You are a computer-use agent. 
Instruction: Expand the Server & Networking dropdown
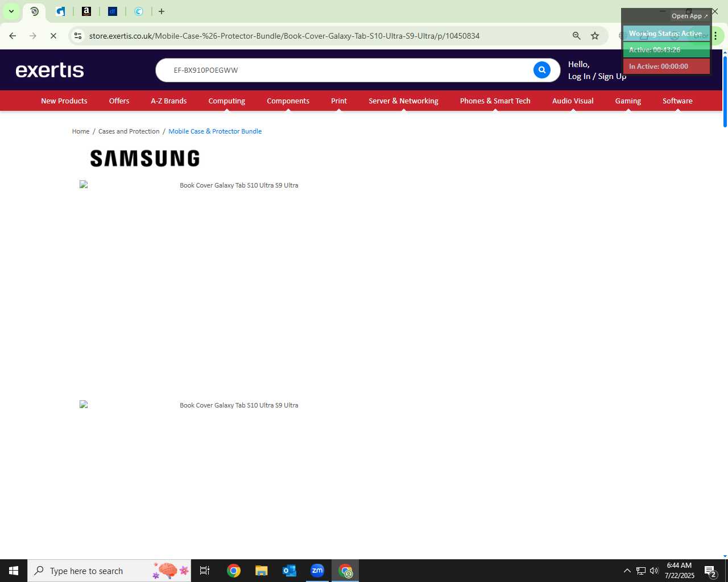[403, 101]
